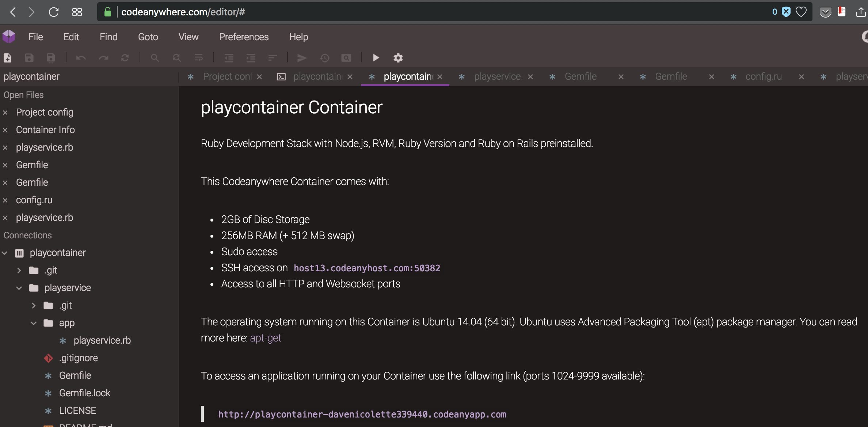Select Container Info in Open Files
Viewport: 868px width, 427px height.
pos(45,130)
